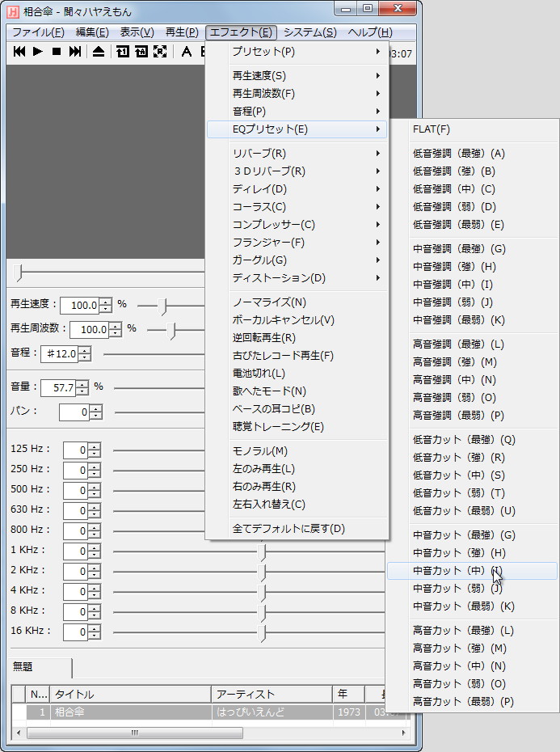Expand the ガーグル(G) submenu

[297, 260]
